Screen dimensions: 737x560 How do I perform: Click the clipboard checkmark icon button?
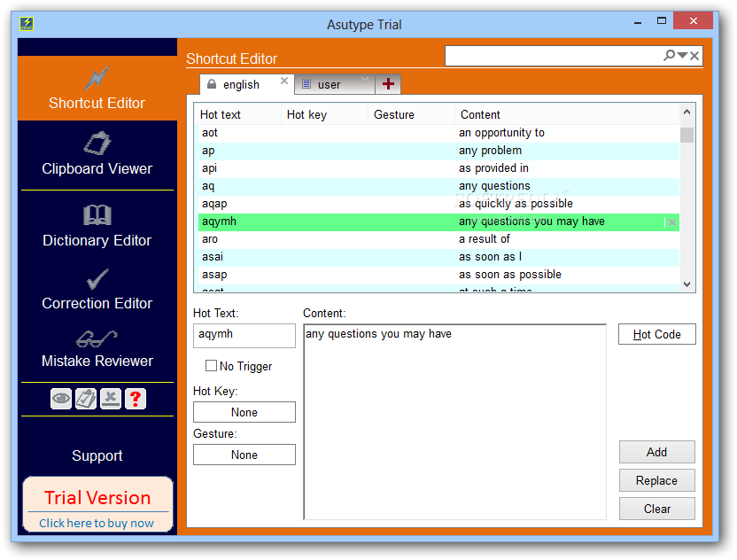point(86,399)
